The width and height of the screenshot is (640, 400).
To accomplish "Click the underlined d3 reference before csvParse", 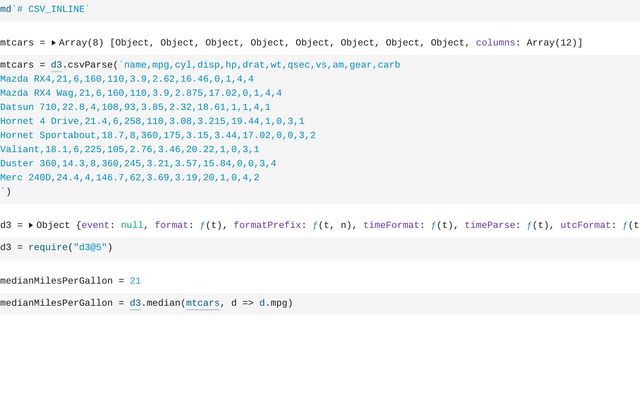I will tap(57, 64).
